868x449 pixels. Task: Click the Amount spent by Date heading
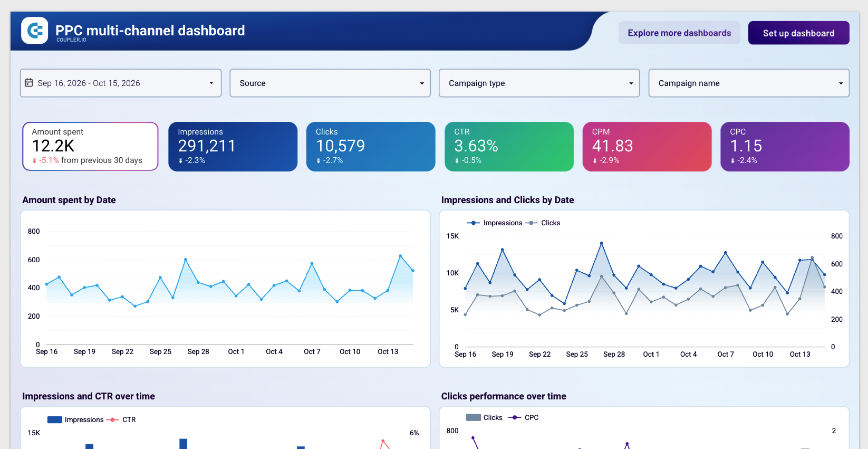[69, 200]
